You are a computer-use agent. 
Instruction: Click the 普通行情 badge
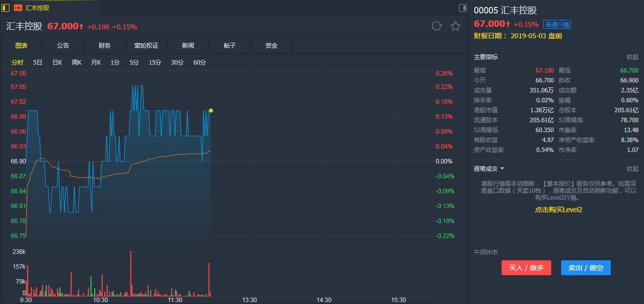tap(557, 24)
